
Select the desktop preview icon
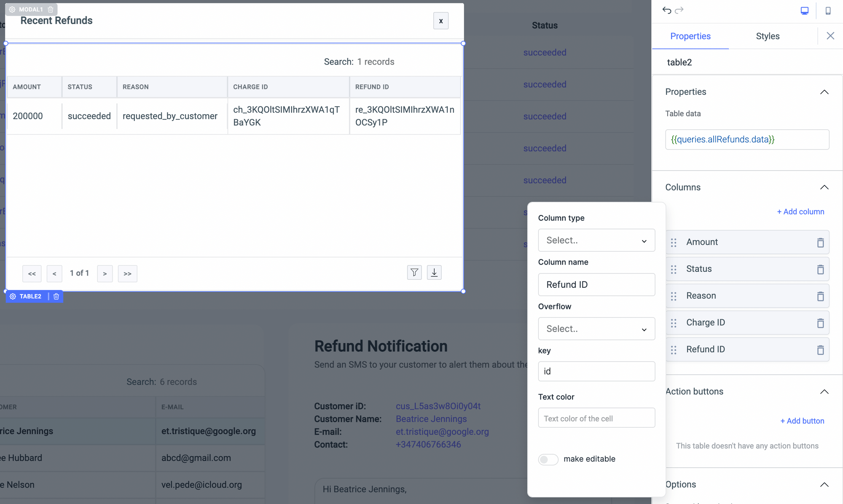pyautogui.click(x=805, y=11)
